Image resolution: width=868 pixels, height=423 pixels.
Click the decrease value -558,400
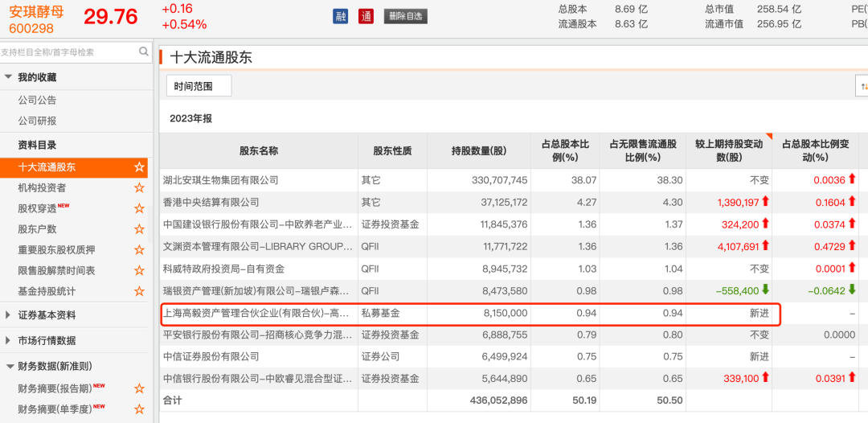(x=739, y=290)
